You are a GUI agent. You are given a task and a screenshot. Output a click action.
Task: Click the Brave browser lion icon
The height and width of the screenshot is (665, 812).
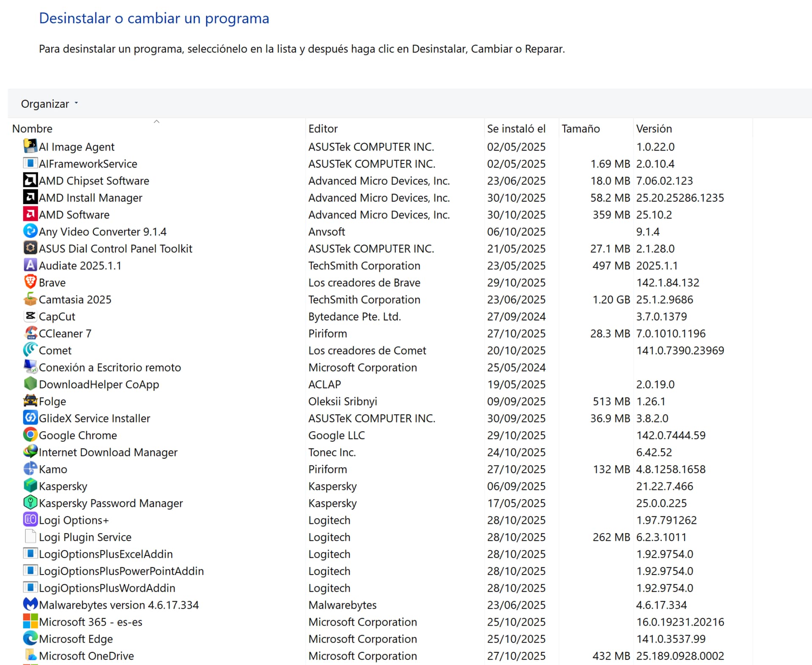(30, 282)
